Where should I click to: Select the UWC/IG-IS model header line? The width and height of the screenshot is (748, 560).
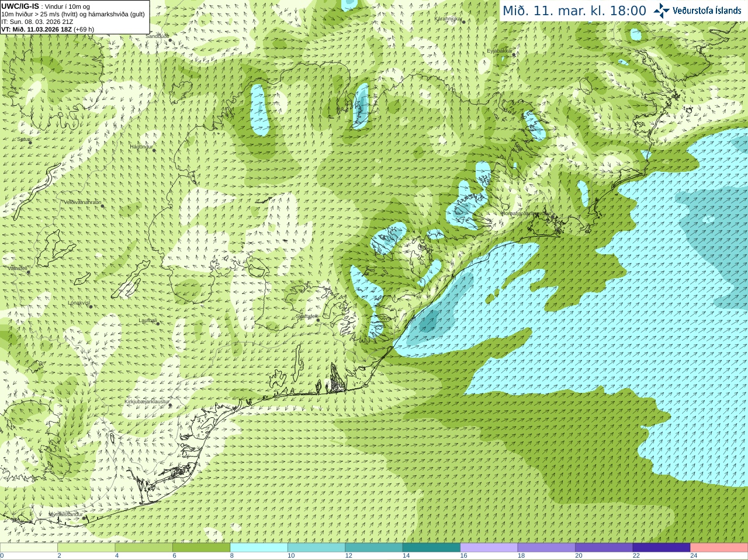(x=45, y=6)
